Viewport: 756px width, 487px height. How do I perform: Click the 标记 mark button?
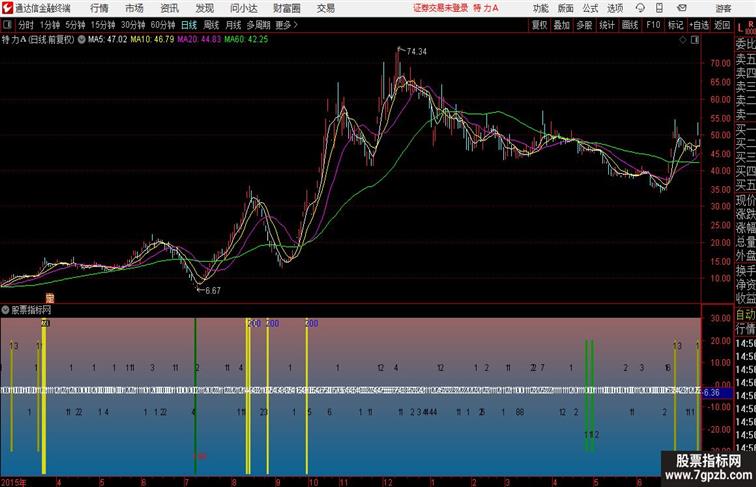675,25
